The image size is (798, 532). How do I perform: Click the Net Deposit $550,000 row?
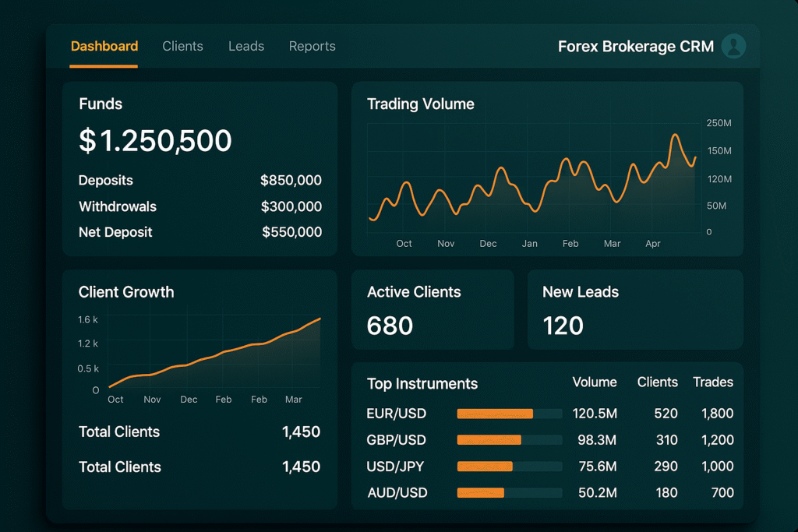(199, 232)
